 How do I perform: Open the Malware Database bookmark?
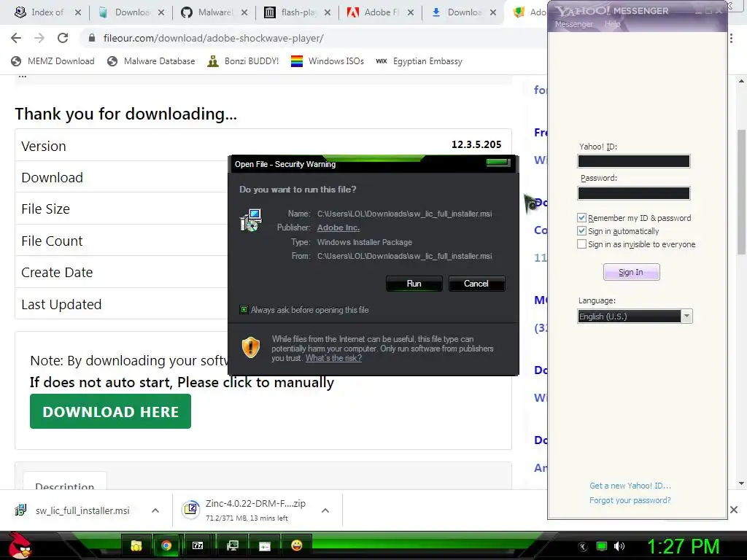point(152,61)
